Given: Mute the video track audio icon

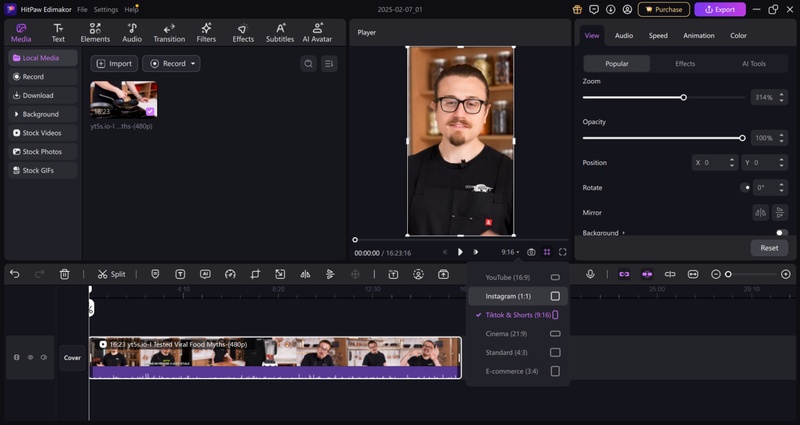Looking at the screenshot, I should point(44,357).
